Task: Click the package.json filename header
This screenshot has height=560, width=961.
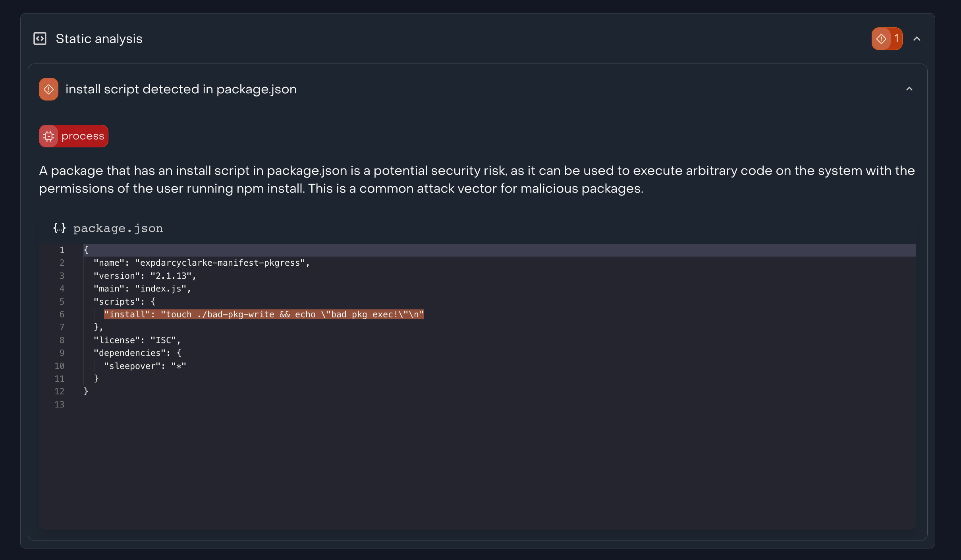Action: [x=118, y=228]
